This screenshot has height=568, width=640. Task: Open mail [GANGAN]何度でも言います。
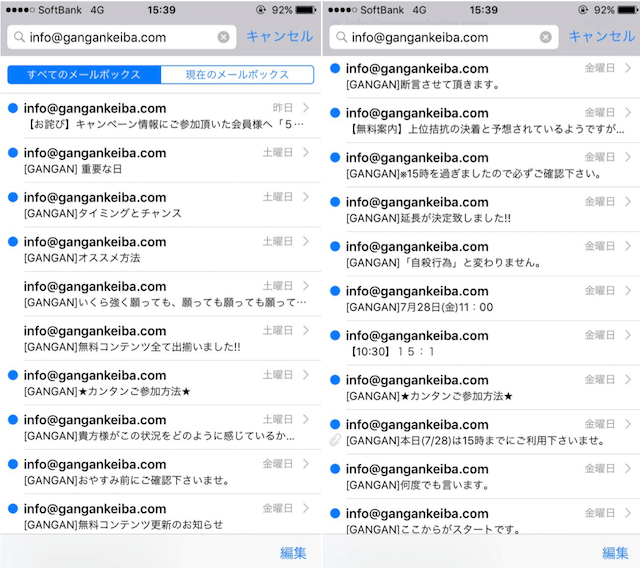point(482,476)
